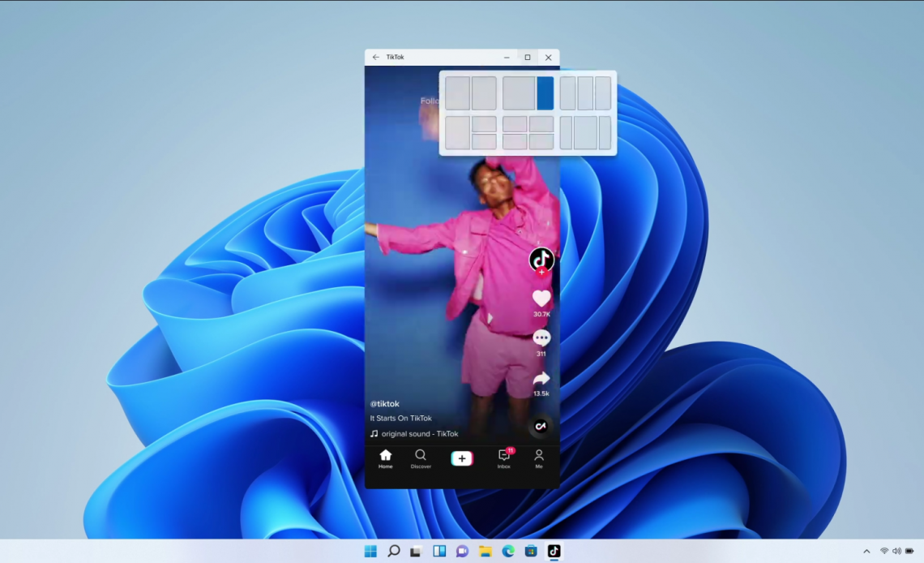Open 'original sound - TikTok' music link
The image size is (924, 563).
point(414,434)
